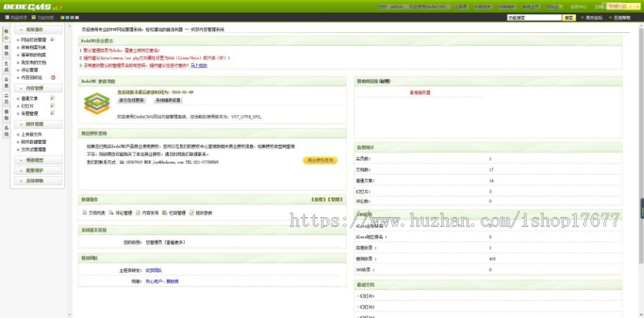Click the red recycle icon beside 内容回收站
Viewport: 644px width, 318px height.
(x=53, y=77)
